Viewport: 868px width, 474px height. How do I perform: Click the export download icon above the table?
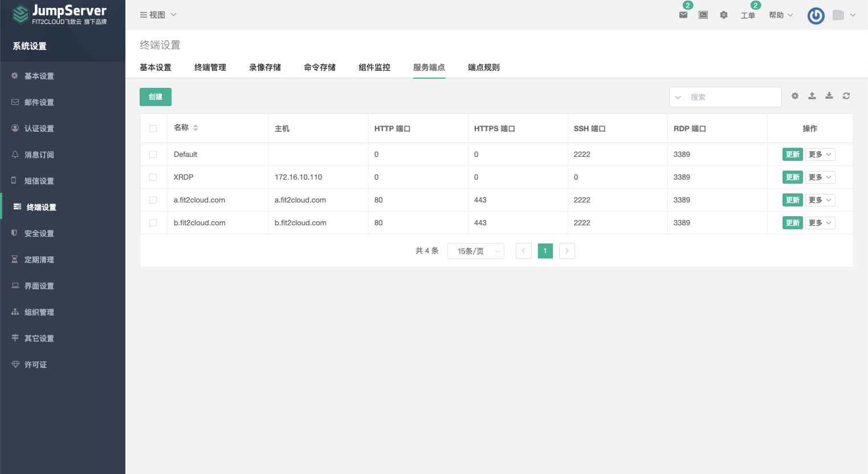click(829, 96)
